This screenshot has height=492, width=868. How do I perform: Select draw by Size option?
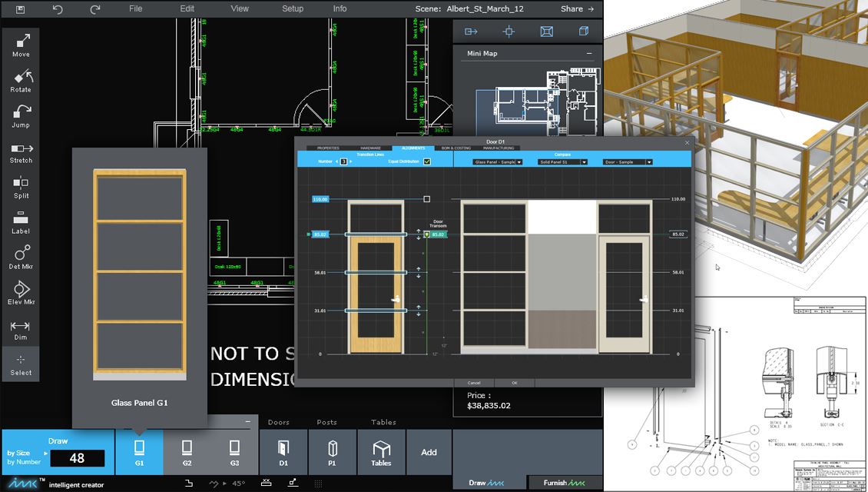point(19,453)
